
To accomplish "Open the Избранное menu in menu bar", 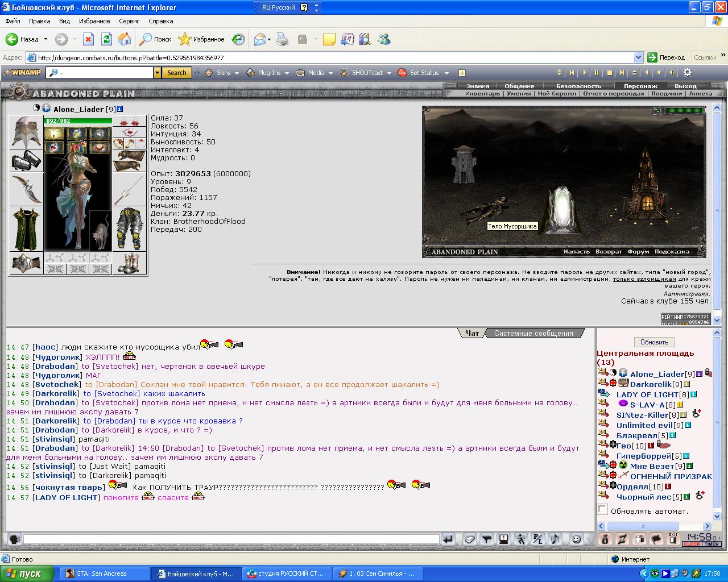I will 94,21.
